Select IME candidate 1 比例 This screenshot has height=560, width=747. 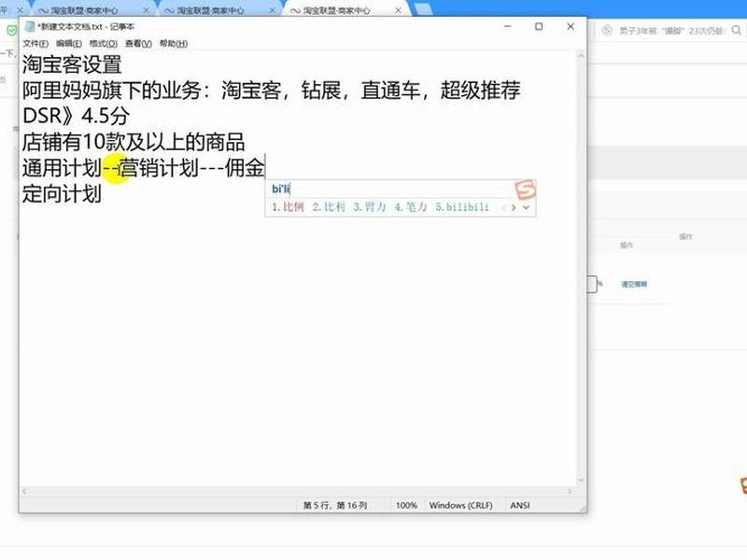[288, 206]
